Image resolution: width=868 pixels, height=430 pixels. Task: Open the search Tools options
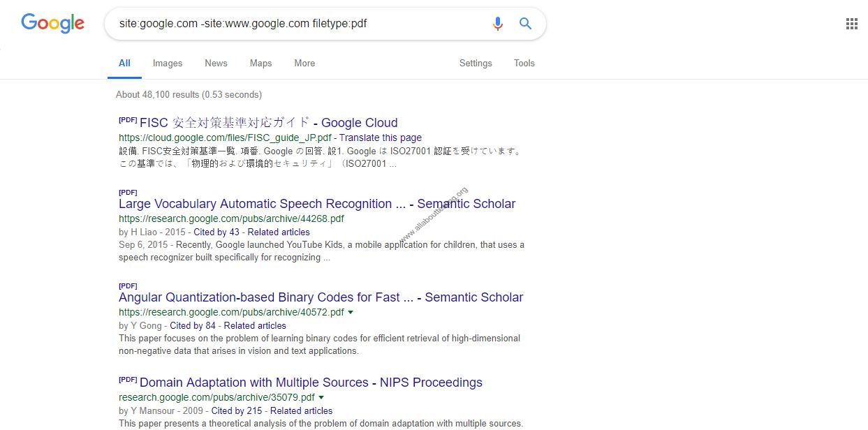(524, 63)
